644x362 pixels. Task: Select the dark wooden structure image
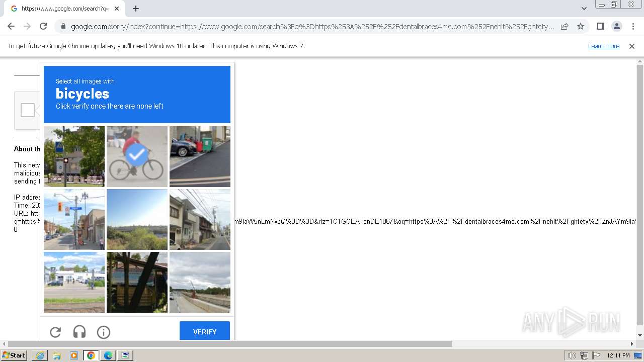(137, 282)
